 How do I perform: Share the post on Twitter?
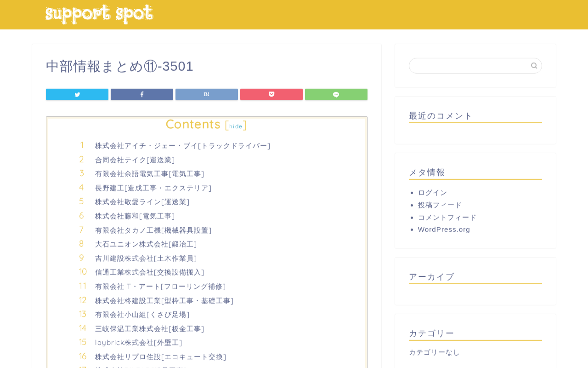(x=77, y=94)
